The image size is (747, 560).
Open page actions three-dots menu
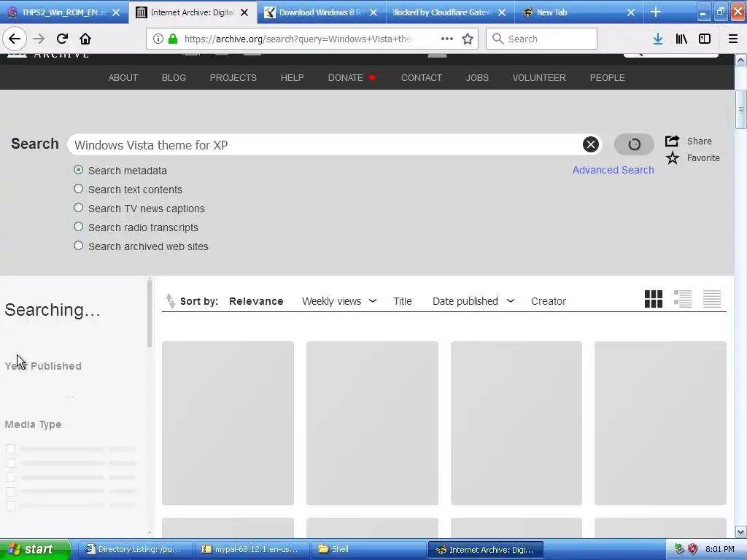[x=447, y=39]
